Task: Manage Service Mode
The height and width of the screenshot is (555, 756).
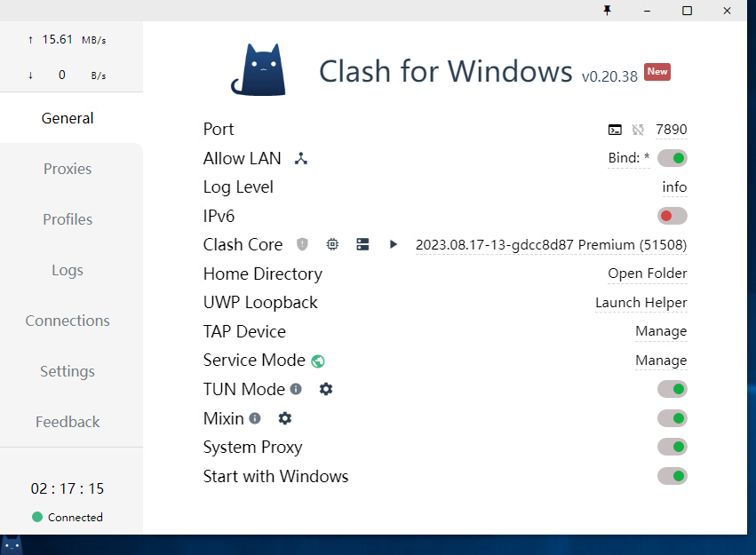Action: 661,361
